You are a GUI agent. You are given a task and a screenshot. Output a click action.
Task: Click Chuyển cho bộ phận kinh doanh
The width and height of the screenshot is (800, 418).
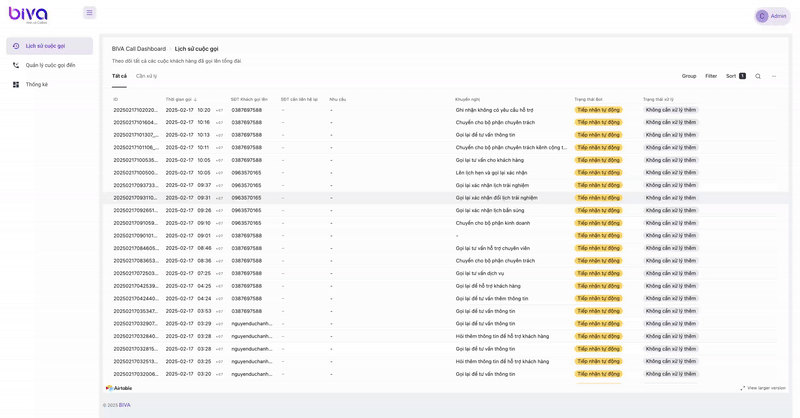493,223
